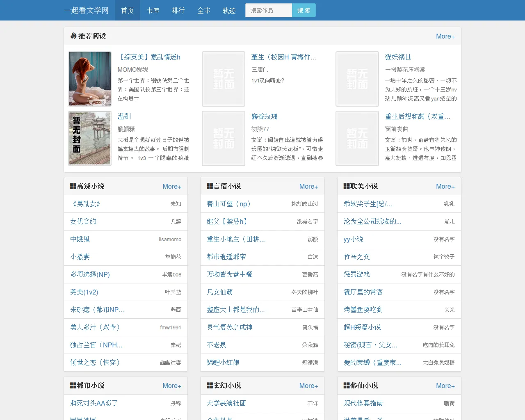Open More+ for the 推荐阅读 section
The width and height of the screenshot is (525, 420).
[445, 36]
